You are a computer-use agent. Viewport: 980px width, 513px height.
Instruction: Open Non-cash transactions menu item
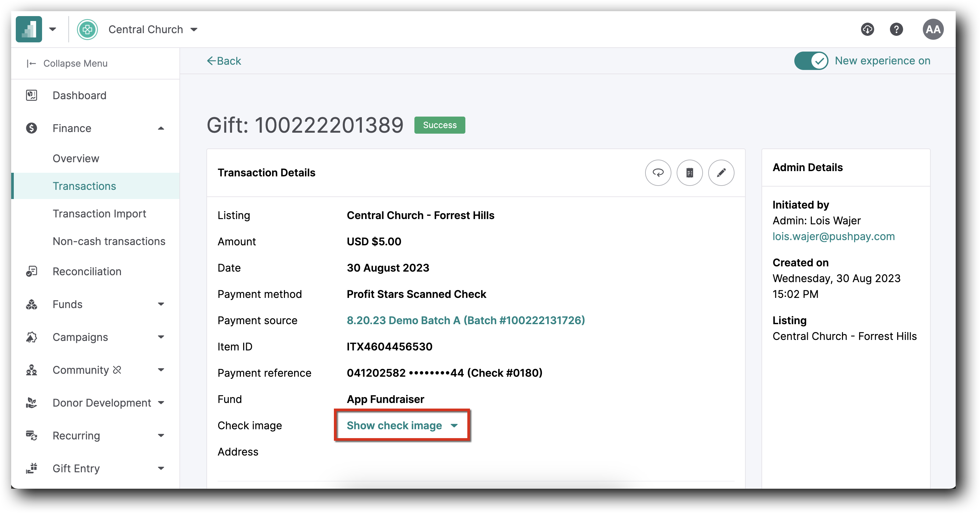(x=109, y=241)
